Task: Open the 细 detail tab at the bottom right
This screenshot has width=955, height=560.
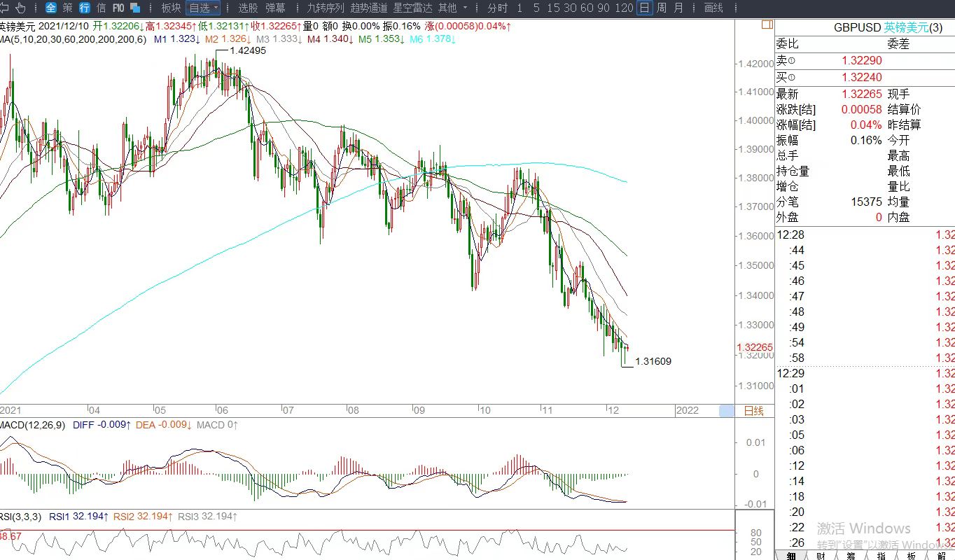Action: tap(790, 556)
